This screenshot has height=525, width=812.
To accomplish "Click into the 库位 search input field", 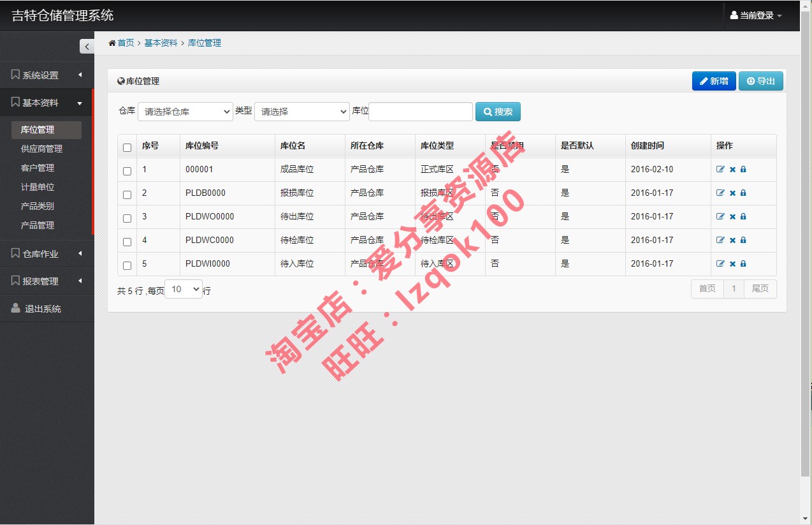I will [421, 112].
